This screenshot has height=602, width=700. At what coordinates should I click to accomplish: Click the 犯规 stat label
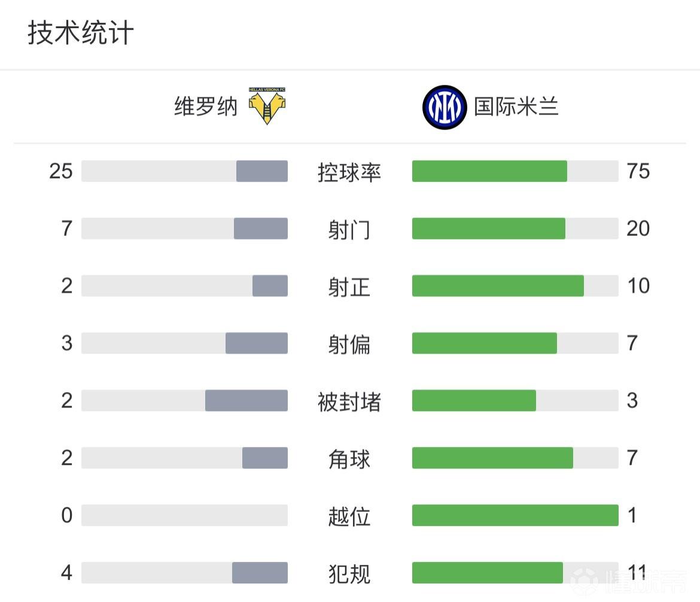[x=349, y=573]
